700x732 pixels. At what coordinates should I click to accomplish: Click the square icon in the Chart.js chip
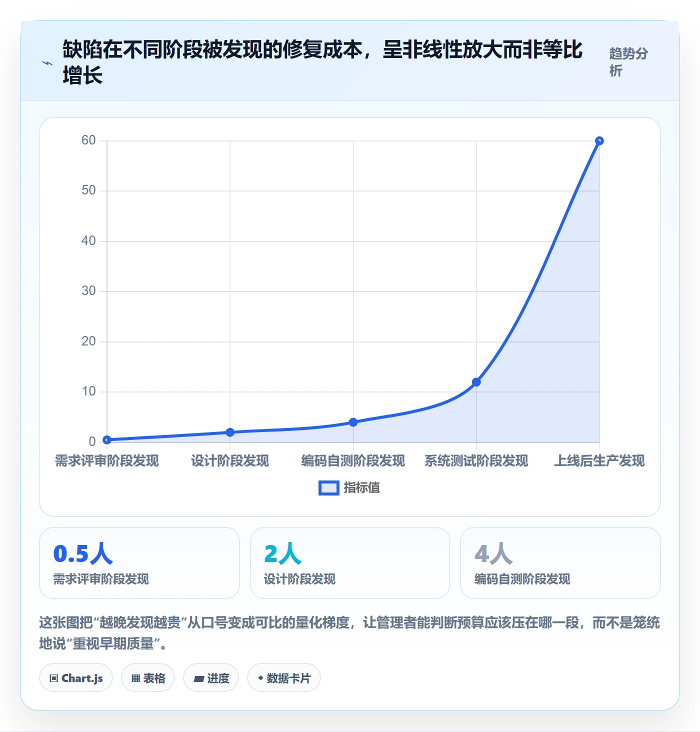click(x=54, y=678)
